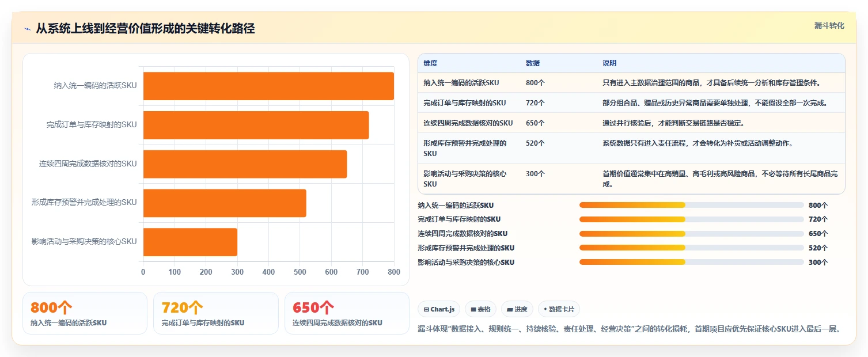Click chart axis label 连续四周完成数据核对的SKU
Screen dimensions: 868x357
[x=88, y=164]
